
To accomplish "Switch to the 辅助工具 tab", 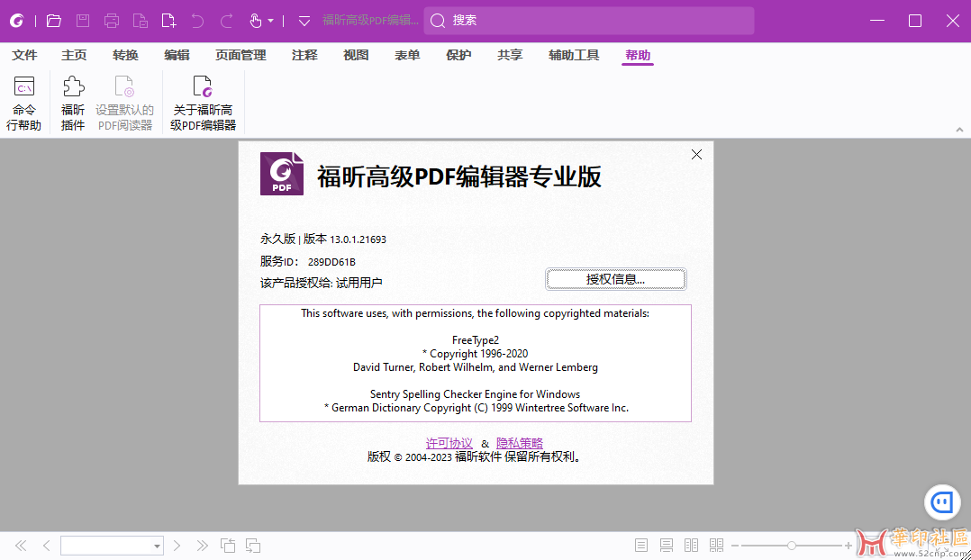I will [574, 55].
